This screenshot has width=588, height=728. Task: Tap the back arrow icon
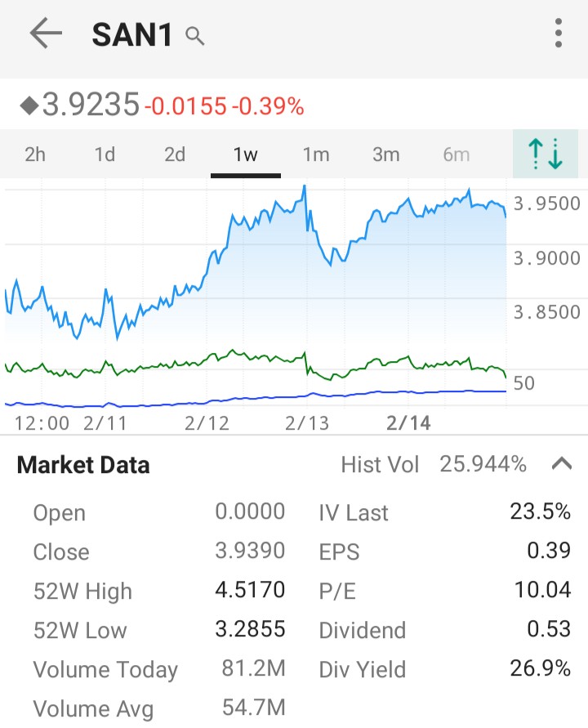click(46, 34)
